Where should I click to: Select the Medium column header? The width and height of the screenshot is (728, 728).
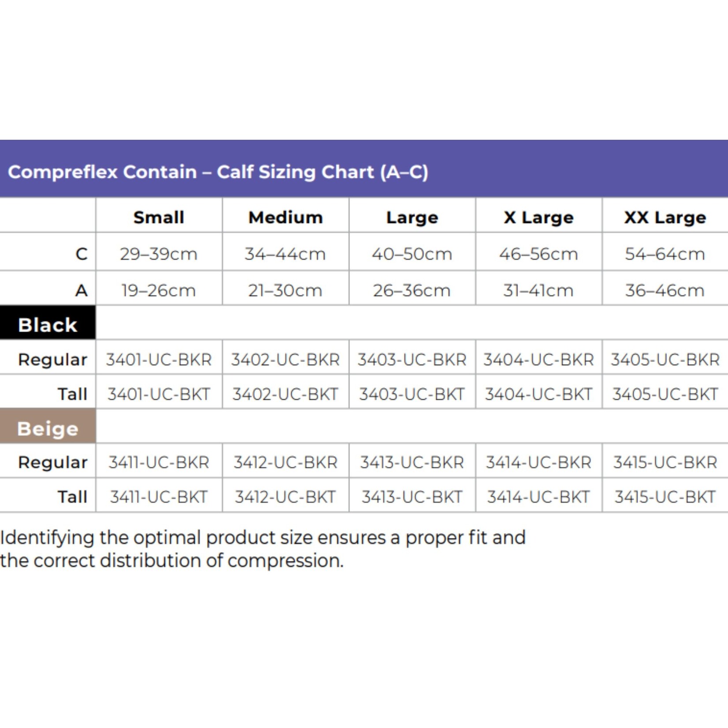[286, 217]
